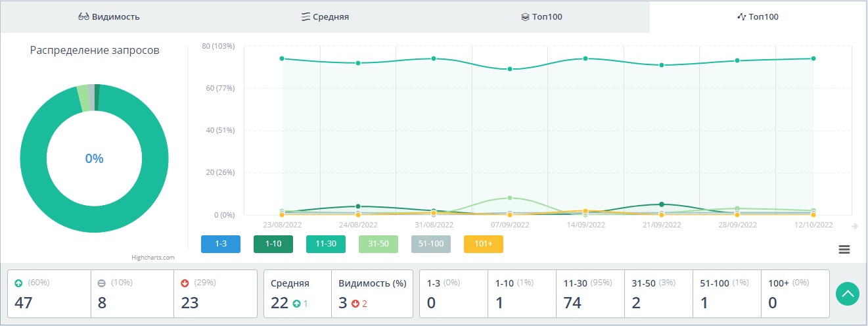868x326 pixels.
Task: Open the Видимость tab
Action: click(109, 16)
